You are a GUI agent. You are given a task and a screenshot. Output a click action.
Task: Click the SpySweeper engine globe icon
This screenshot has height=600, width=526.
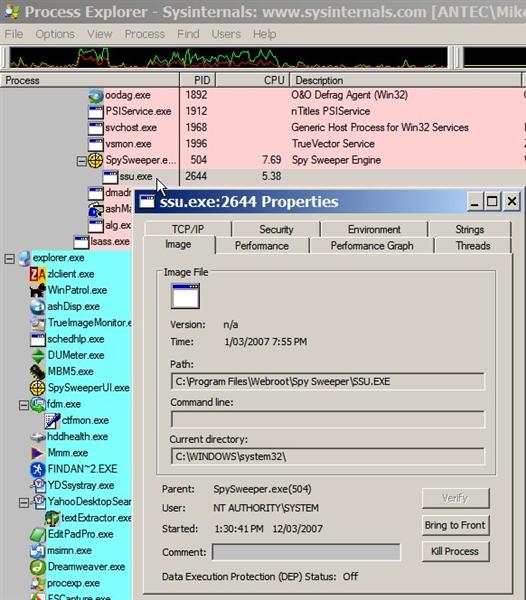point(95,160)
